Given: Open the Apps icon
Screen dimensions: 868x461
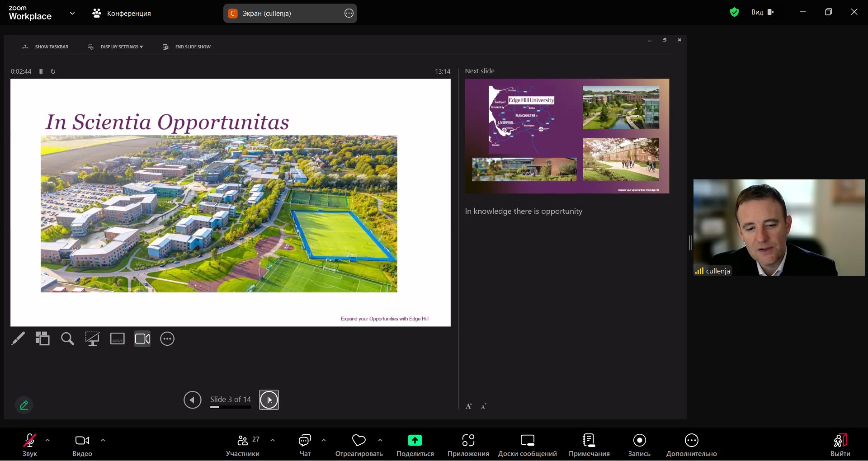Looking at the screenshot, I should click(x=468, y=441).
